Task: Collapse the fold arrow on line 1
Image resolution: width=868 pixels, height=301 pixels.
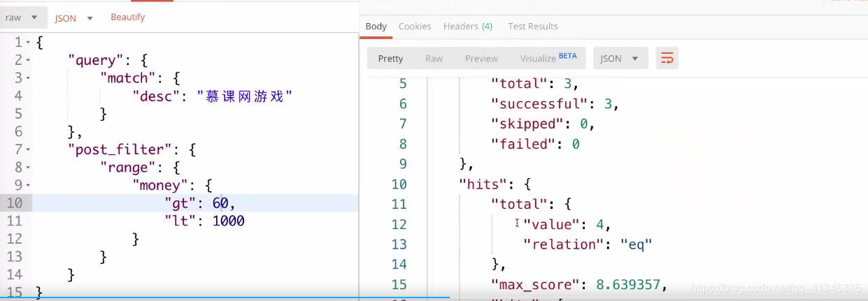Action: 28,43
